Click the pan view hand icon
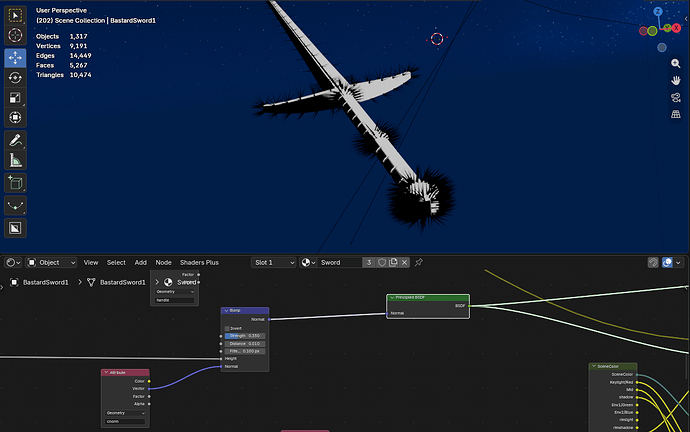The image size is (690, 432). pyautogui.click(x=675, y=81)
